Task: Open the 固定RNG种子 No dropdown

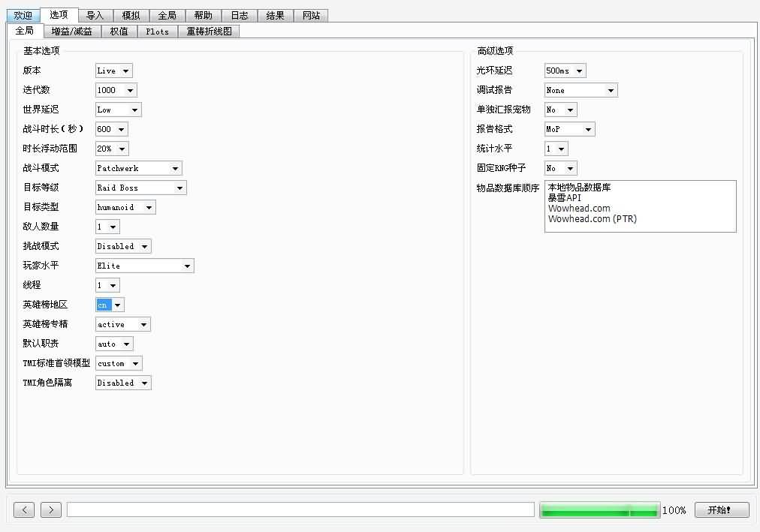Action: [560, 169]
